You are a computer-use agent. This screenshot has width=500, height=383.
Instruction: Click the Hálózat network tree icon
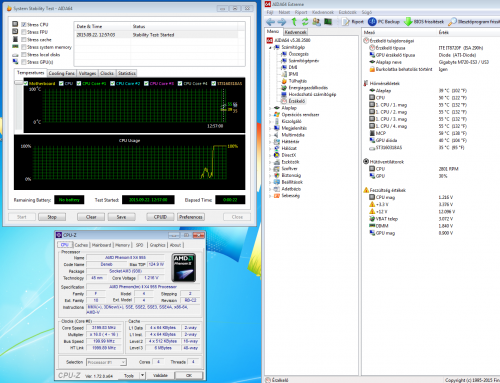click(277, 148)
